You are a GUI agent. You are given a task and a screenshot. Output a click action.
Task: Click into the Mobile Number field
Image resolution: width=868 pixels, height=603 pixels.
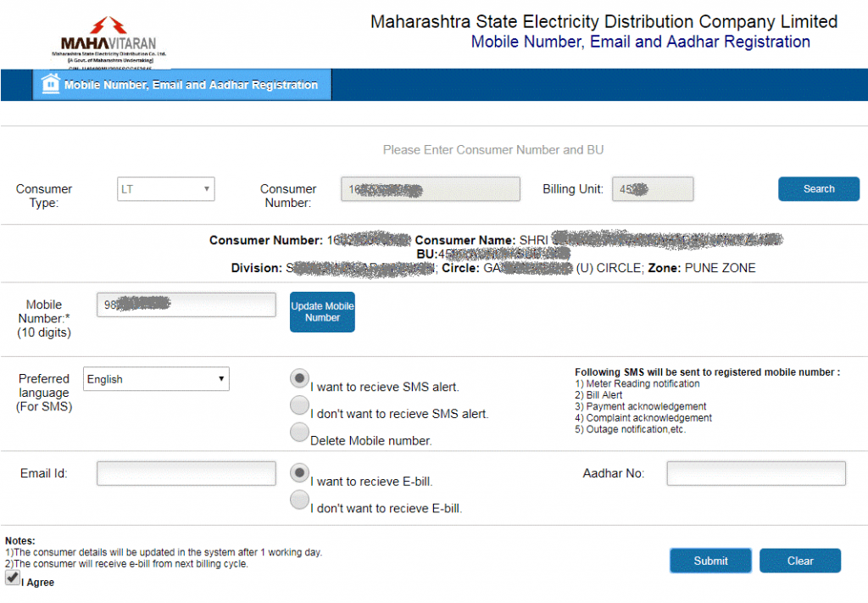(x=186, y=304)
